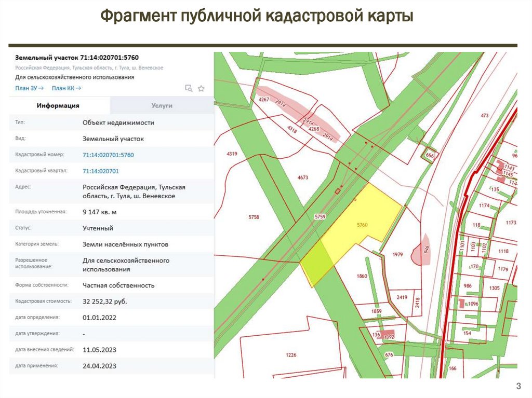The image size is (532, 398).
Task: Click the Объект недвижимости type value
Action: coord(118,123)
